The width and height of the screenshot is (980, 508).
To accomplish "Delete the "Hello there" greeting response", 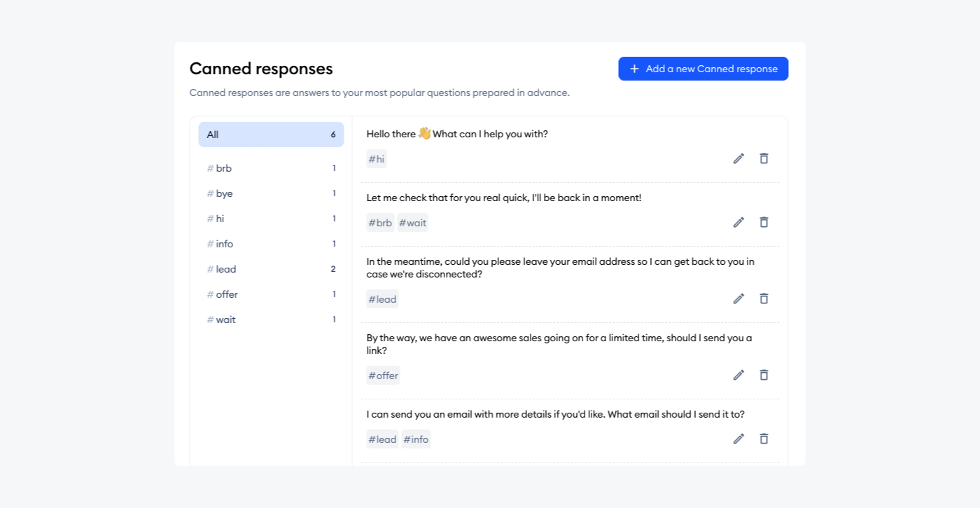I will coord(764,158).
